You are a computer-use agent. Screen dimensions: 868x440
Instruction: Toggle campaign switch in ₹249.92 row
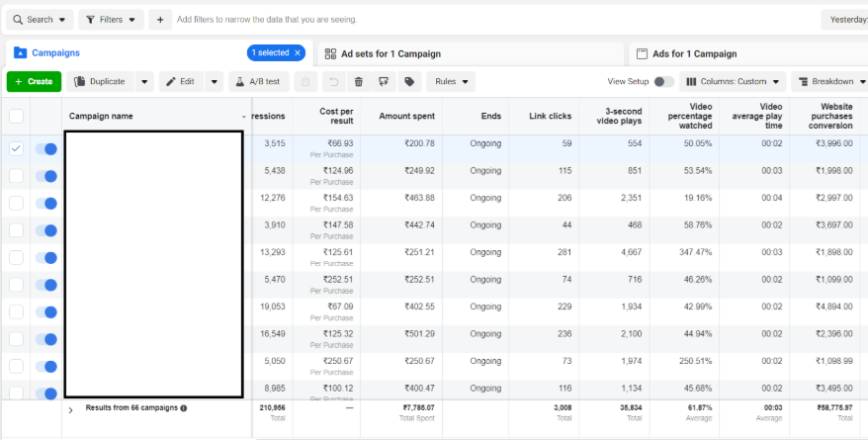[46, 176]
